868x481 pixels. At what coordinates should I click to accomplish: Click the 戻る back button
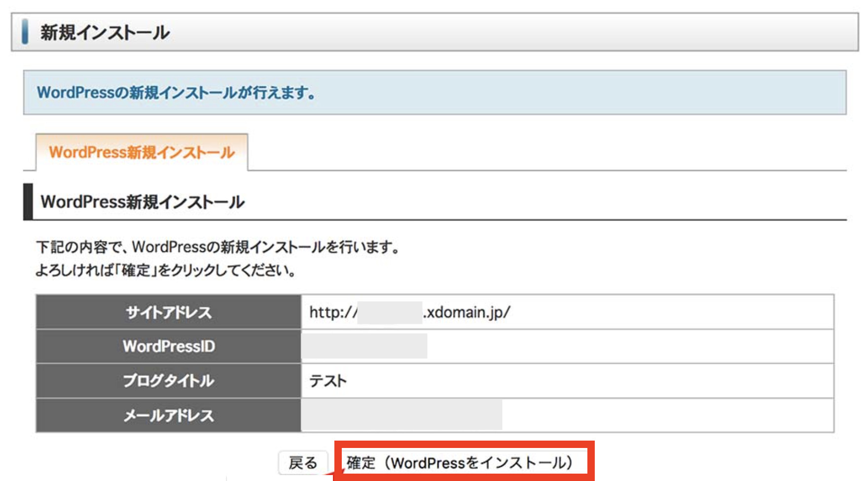303,463
